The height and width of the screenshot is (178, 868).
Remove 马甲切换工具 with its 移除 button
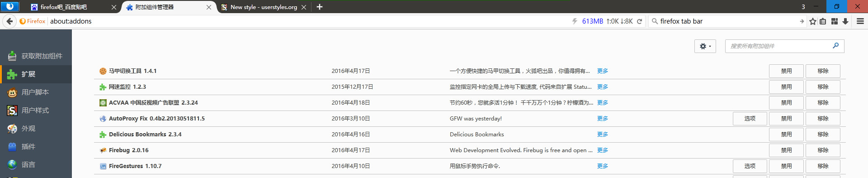click(823, 71)
